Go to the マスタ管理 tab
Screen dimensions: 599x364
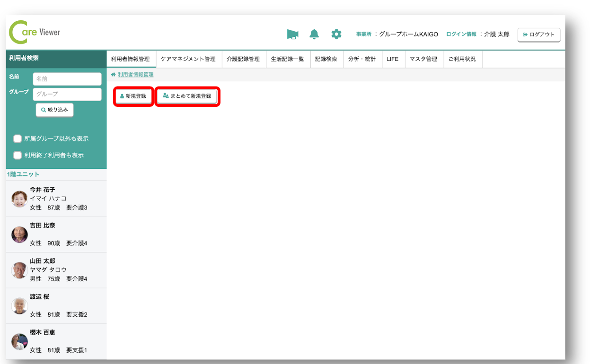coord(423,59)
